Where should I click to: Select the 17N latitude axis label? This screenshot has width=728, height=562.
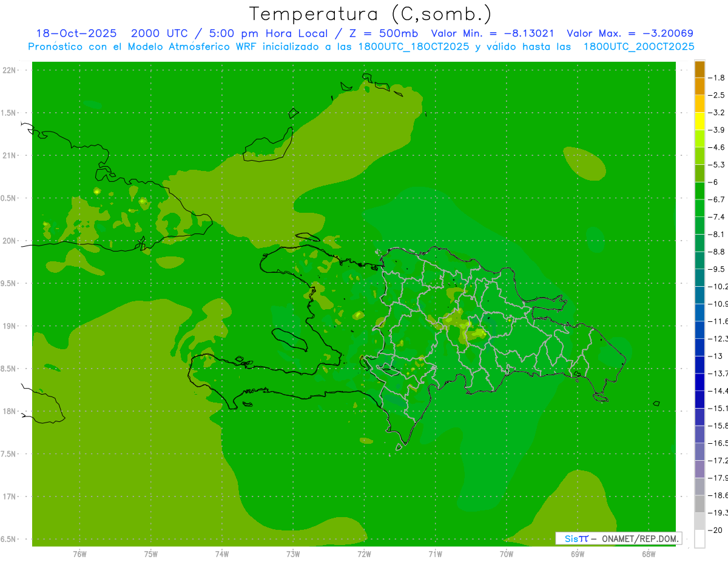coord(10,497)
